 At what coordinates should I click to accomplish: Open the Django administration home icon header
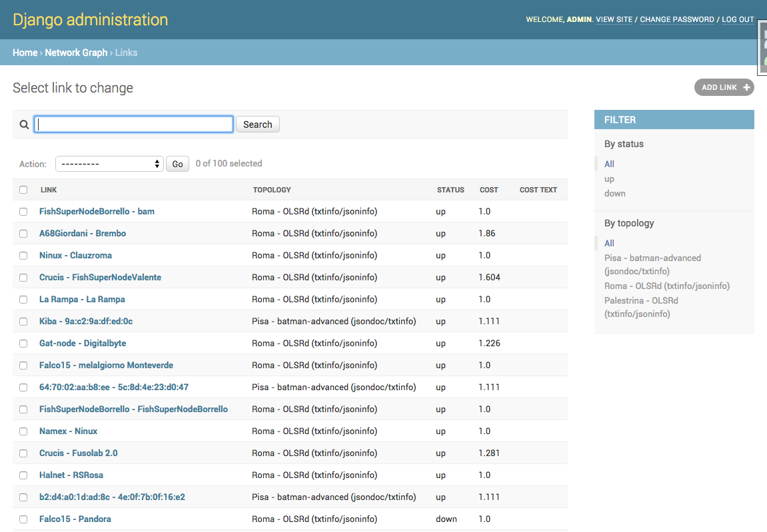point(90,20)
